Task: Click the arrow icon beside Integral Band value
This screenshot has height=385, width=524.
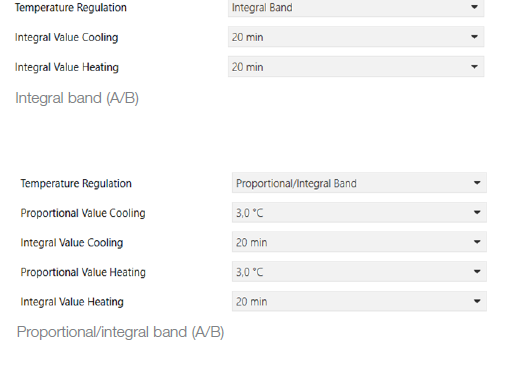Action: [x=474, y=7]
